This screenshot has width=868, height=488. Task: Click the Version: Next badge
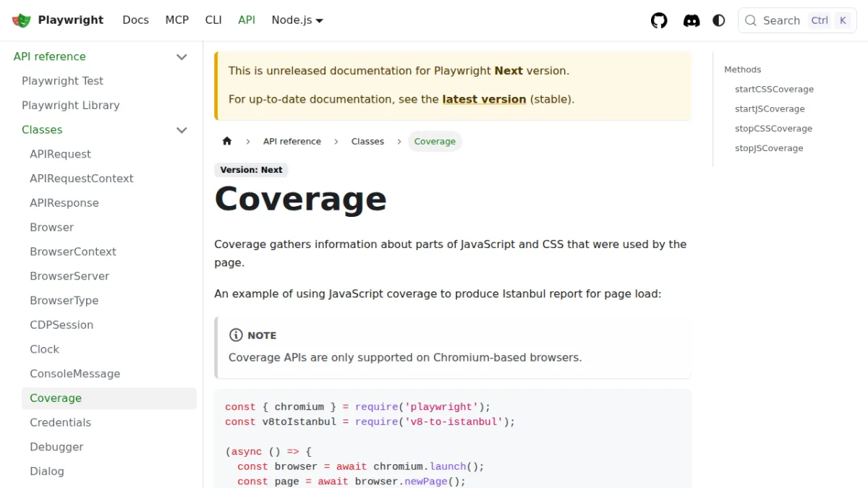252,170
